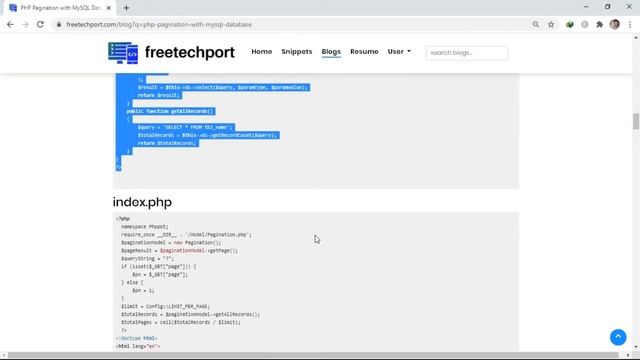The width and height of the screenshot is (640, 360).
Task: Click the freetechport site name
Action: point(190,52)
